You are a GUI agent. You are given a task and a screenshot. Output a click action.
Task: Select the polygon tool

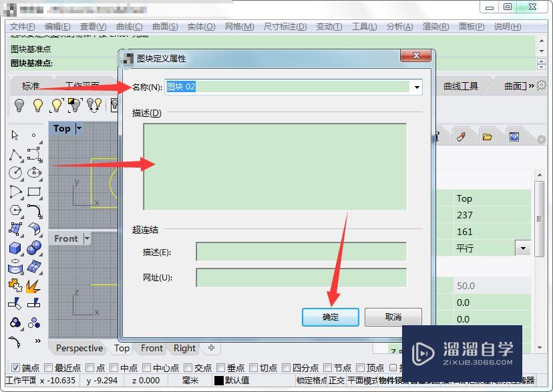tap(15, 210)
